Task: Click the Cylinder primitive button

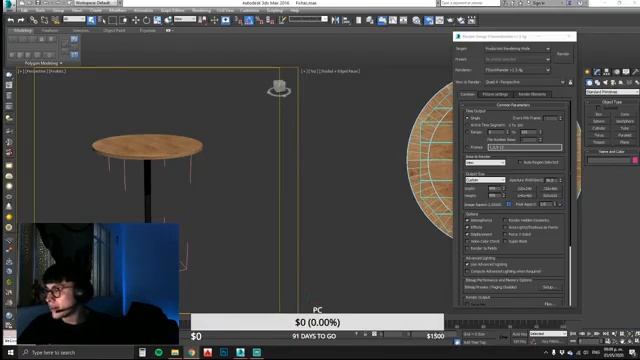Action: point(599,128)
